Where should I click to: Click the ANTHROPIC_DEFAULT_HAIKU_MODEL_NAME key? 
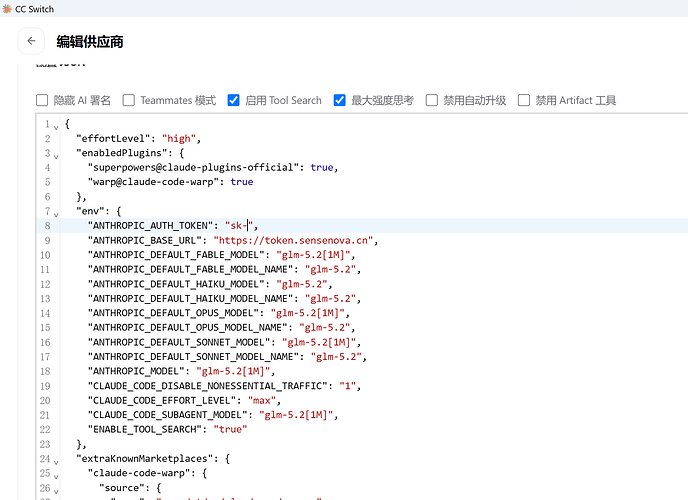click(x=190, y=299)
